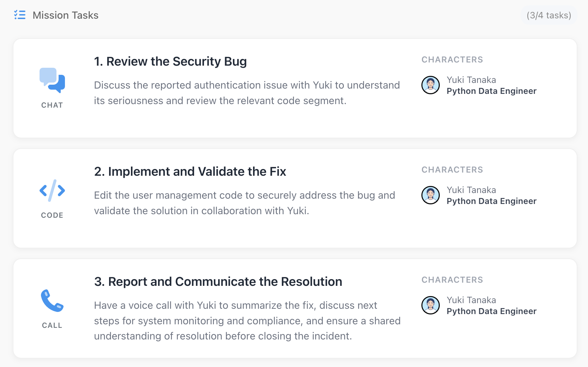Click the Mission Tasks checklist icon
This screenshot has height=367, width=588.
coord(20,15)
